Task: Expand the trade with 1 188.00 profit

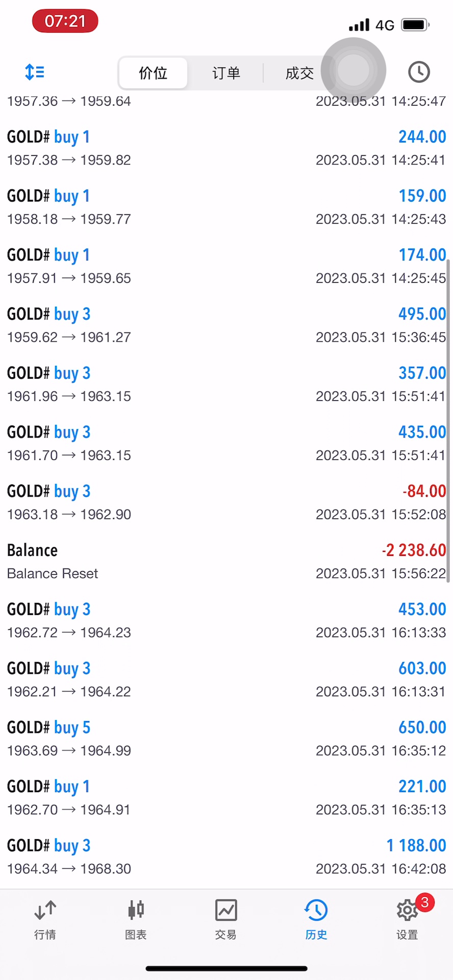Action: (x=226, y=856)
